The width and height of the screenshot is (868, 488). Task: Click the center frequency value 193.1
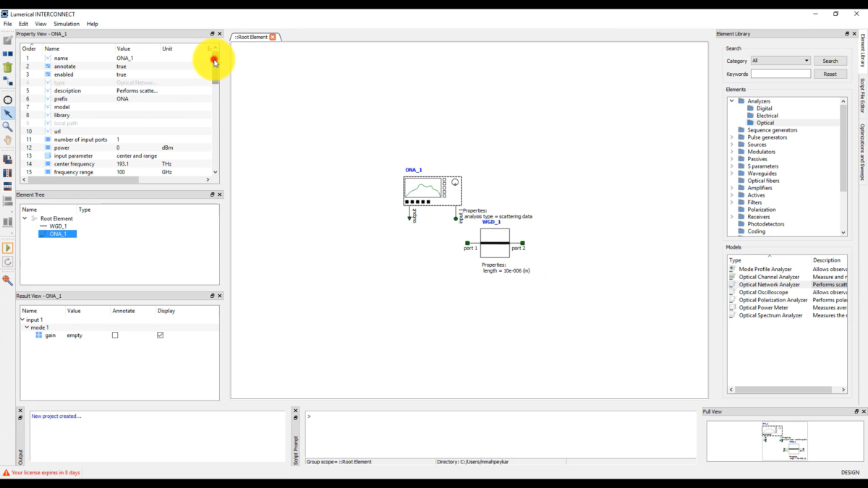pos(123,164)
